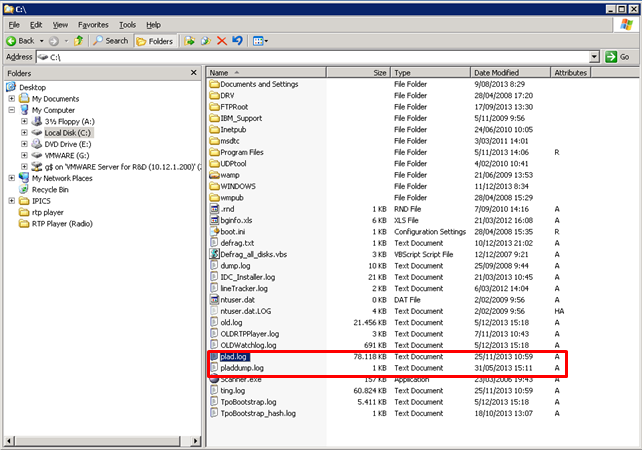642x450 pixels.
Task: Click the green Go button
Action: [x=618, y=57]
